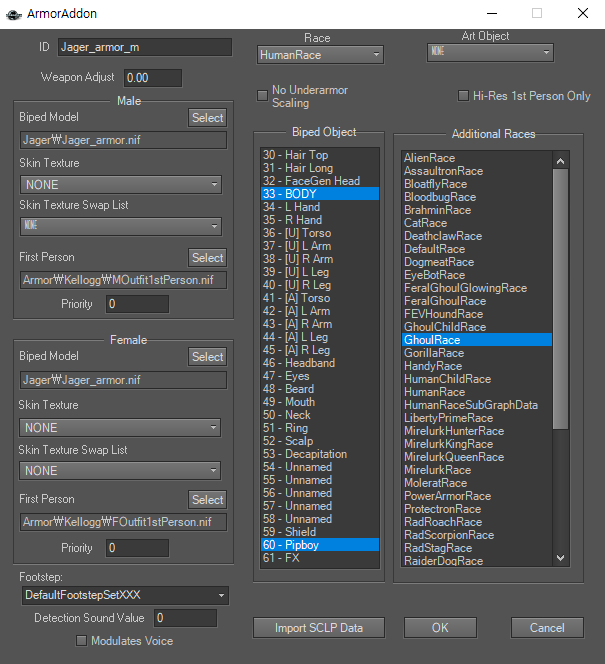This screenshot has width=605, height=664.
Task: Enable Hi-Res 1st Person Only
Action: [x=463, y=96]
